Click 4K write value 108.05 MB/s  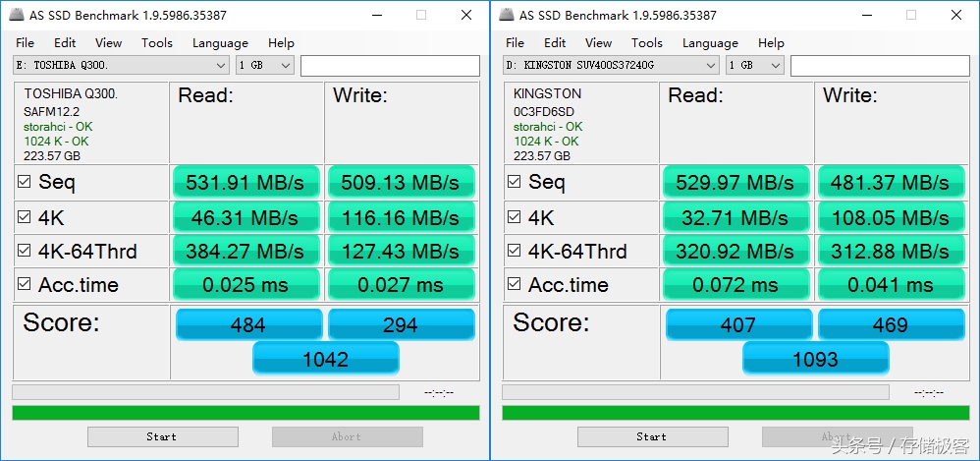891,217
